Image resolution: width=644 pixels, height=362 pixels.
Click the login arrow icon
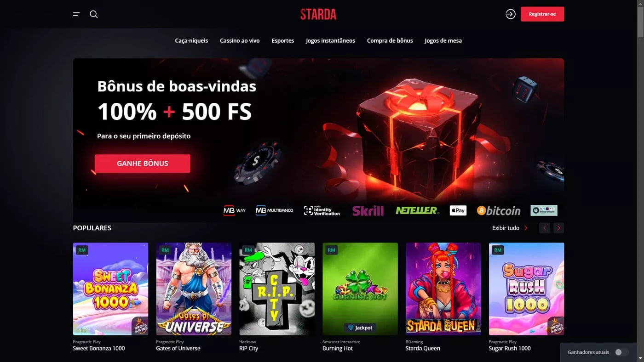510,14
